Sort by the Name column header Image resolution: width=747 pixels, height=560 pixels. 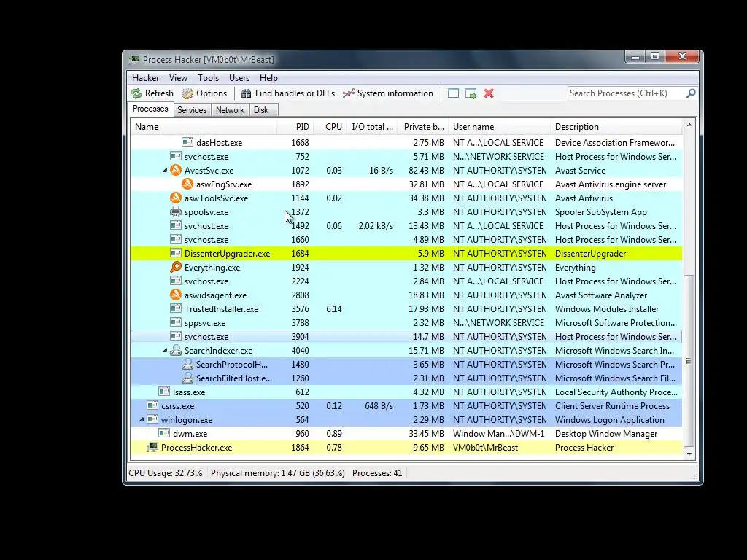pyautogui.click(x=204, y=127)
